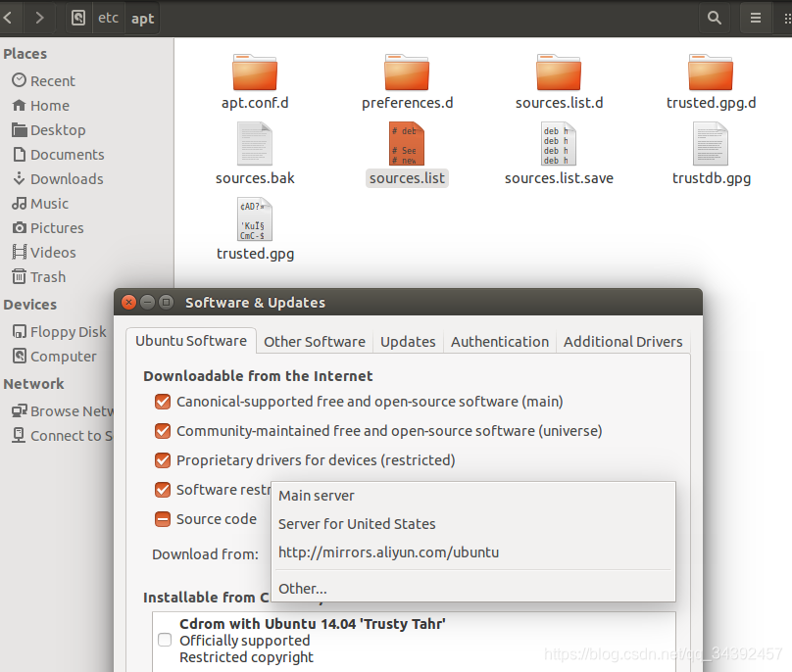
Task: Select the sources.list.d folder
Action: (559, 82)
